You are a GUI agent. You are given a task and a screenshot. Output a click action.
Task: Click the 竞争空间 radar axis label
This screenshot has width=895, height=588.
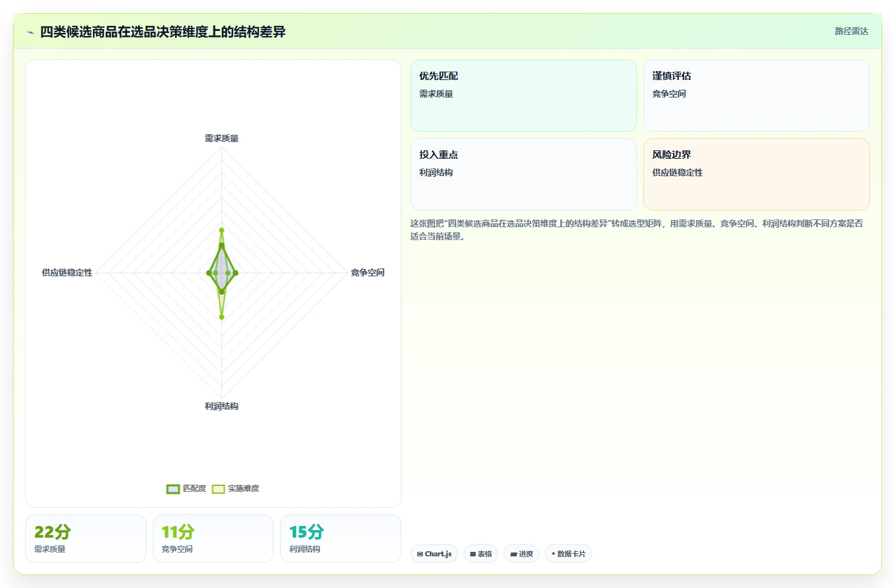click(367, 272)
